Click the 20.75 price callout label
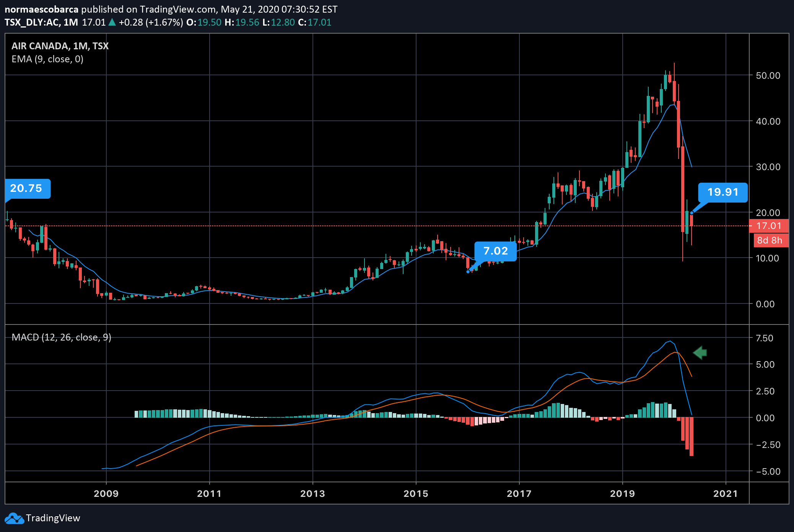Image resolution: width=794 pixels, height=532 pixels. [x=27, y=188]
